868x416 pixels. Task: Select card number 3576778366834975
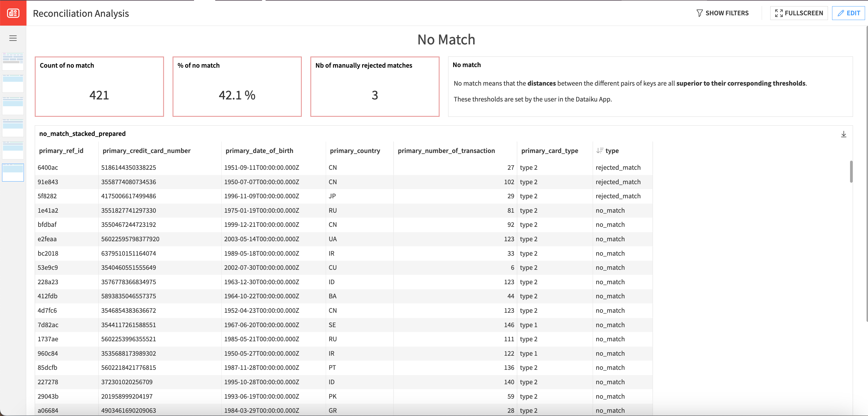(128, 282)
